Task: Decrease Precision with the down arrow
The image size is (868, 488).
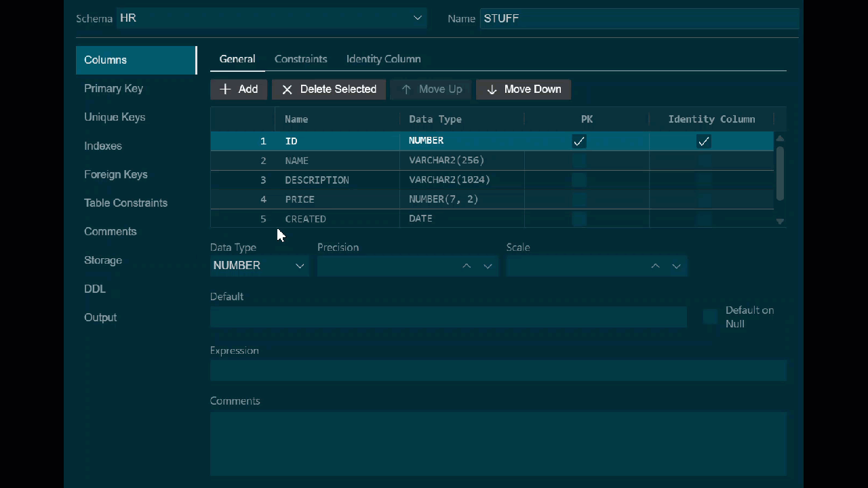Action: pos(488,266)
